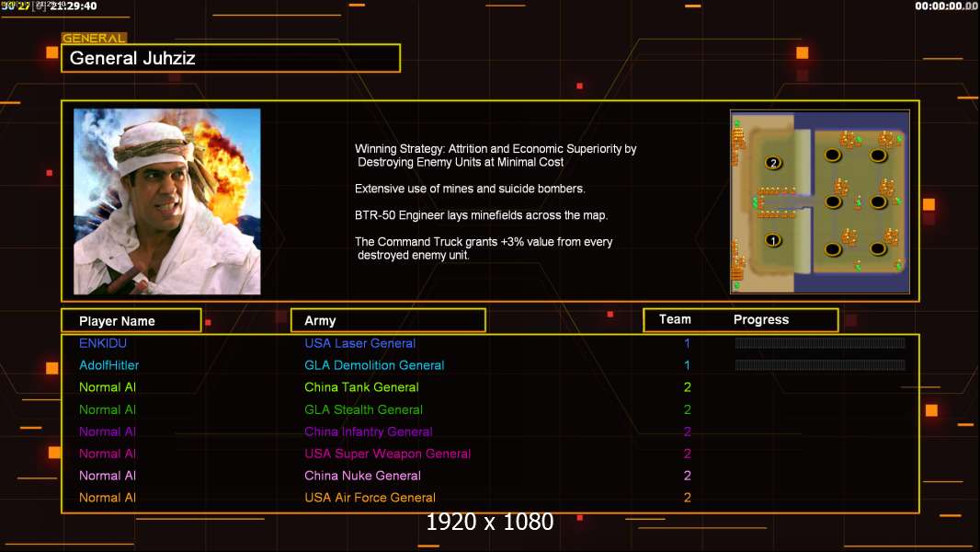Click team number 2 in GLA Stealth row
Screen dimensions: 980x552
(x=688, y=409)
